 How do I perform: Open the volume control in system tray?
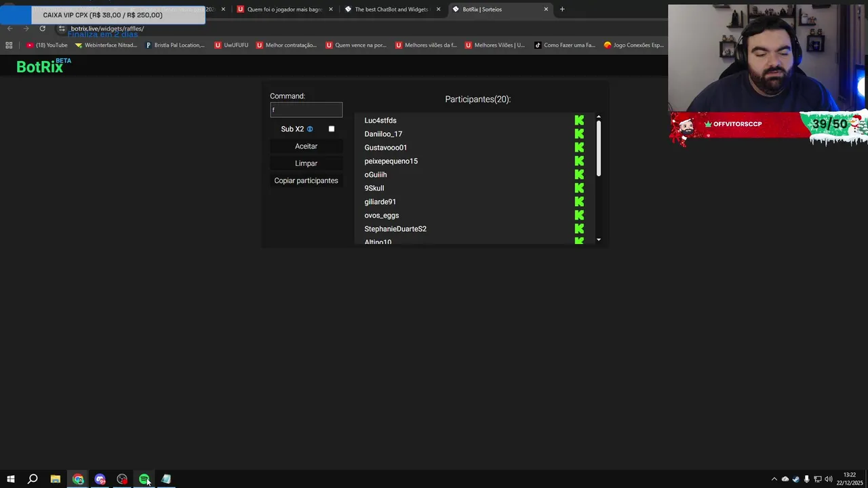pyautogui.click(x=829, y=479)
